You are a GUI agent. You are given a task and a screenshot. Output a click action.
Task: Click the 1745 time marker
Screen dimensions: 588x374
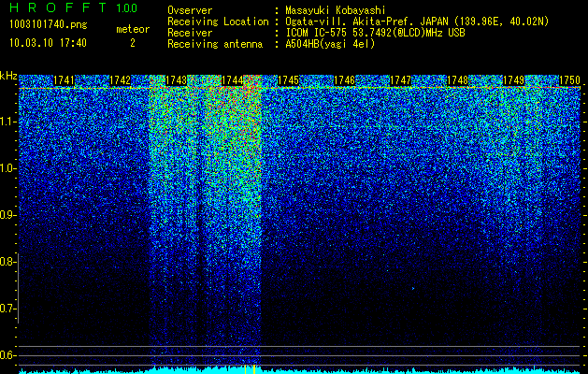pyautogui.click(x=288, y=80)
